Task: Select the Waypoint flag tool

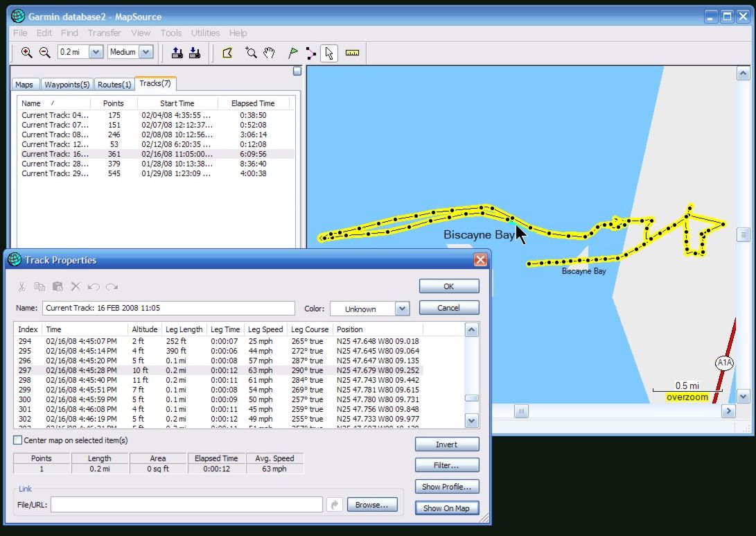Action: click(x=292, y=53)
